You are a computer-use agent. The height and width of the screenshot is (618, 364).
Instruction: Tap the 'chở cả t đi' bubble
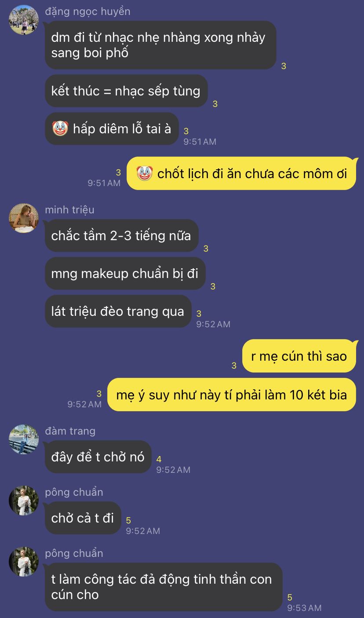point(83,518)
